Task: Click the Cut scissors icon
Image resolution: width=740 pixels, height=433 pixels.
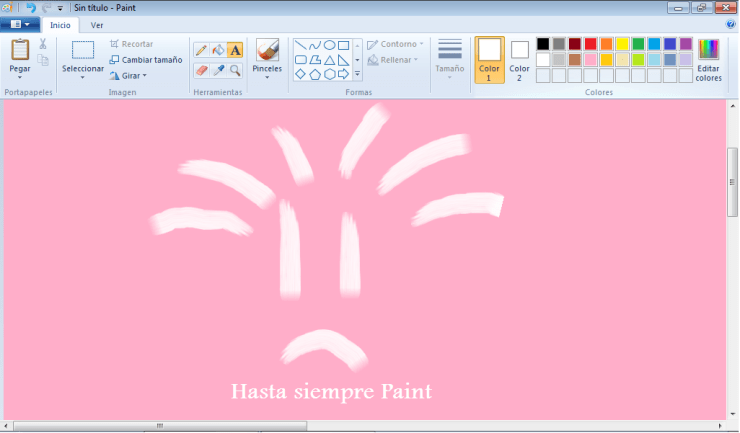Action: tap(42, 44)
